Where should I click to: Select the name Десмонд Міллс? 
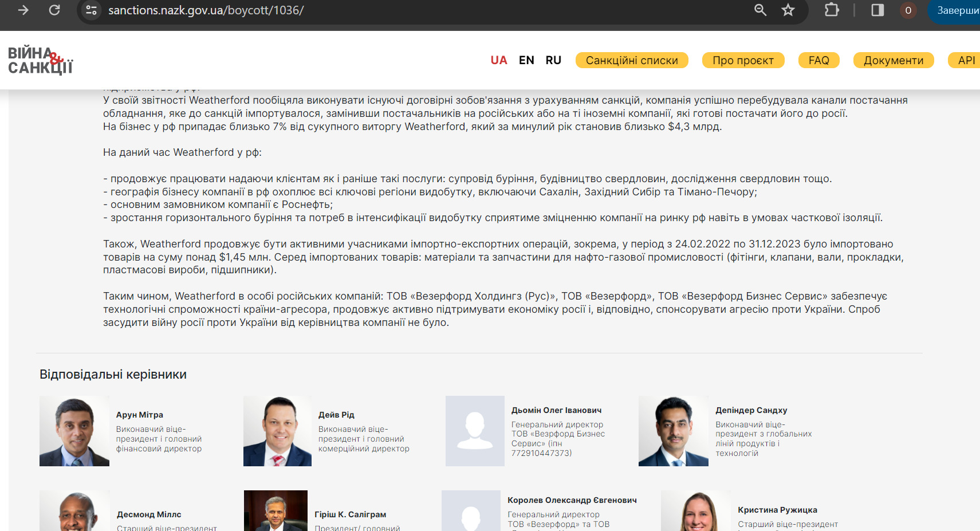[149, 514]
